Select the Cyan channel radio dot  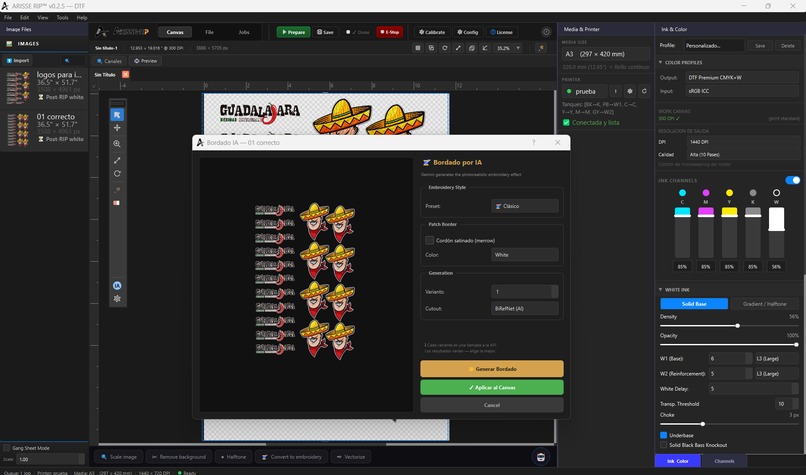[682, 193]
